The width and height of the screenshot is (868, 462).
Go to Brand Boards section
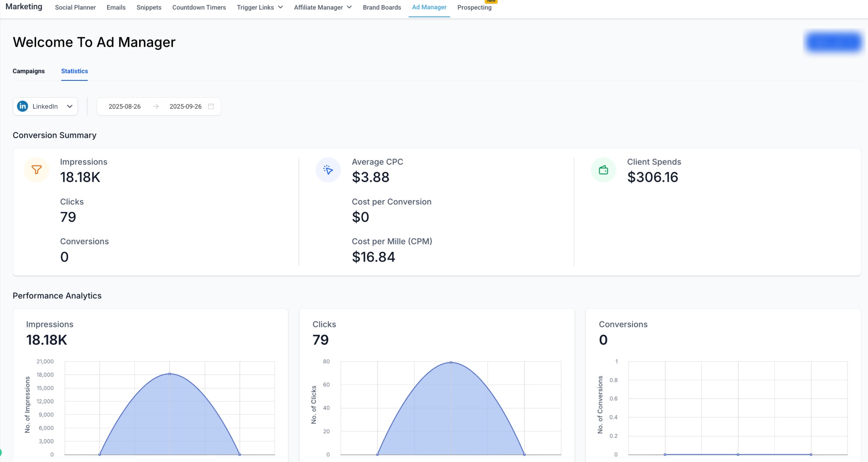[x=382, y=7]
